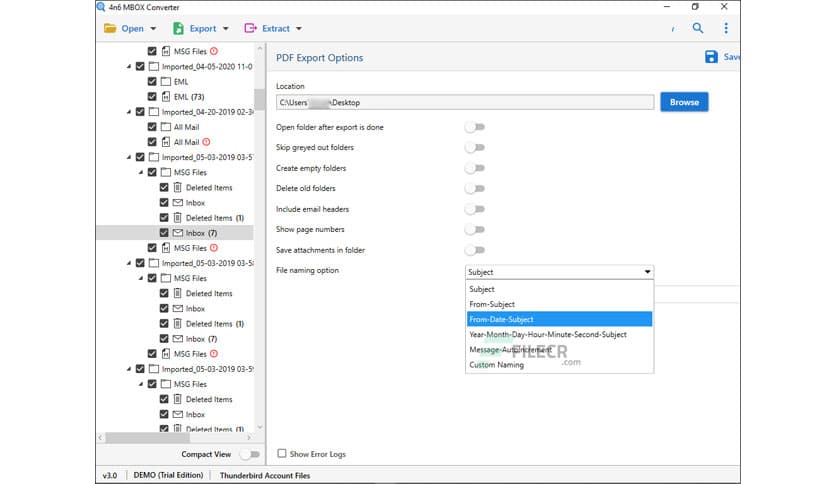
Task: Toggle the Compact View switch
Action: point(250,454)
